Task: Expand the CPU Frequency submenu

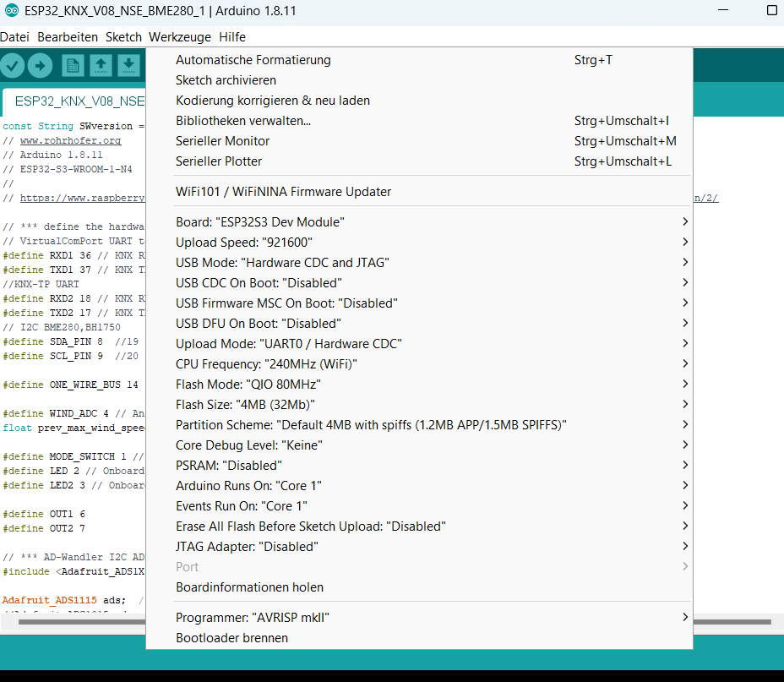Action: 419,364
